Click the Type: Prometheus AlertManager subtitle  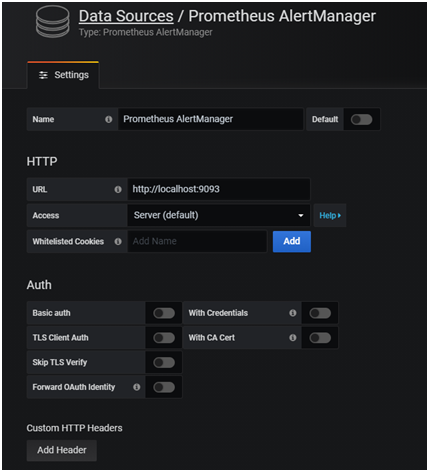click(145, 32)
